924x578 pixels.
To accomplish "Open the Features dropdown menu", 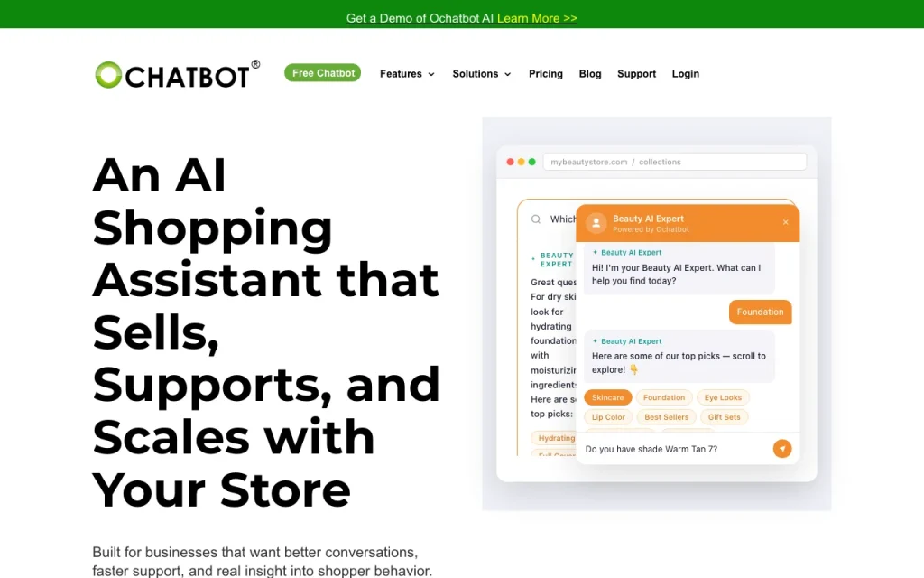I will pos(407,74).
